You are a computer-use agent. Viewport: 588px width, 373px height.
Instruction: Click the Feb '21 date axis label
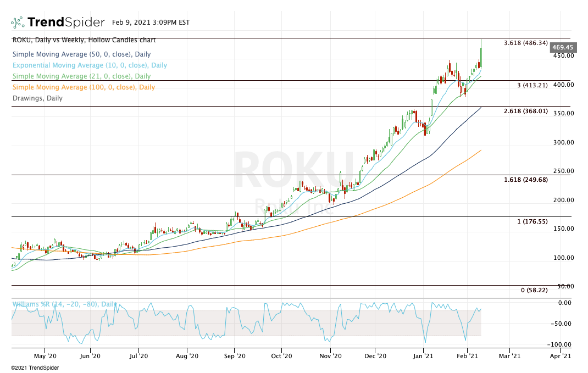(x=467, y=356)
